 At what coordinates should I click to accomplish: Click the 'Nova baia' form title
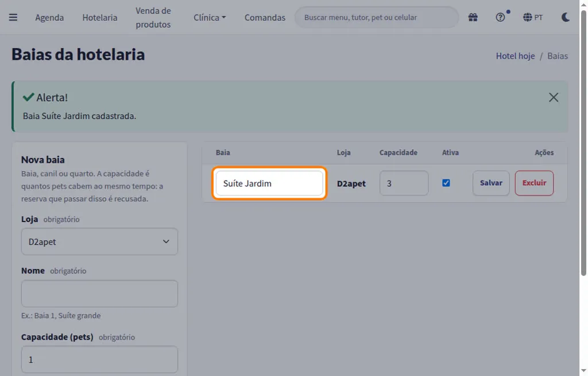(42, 160)
